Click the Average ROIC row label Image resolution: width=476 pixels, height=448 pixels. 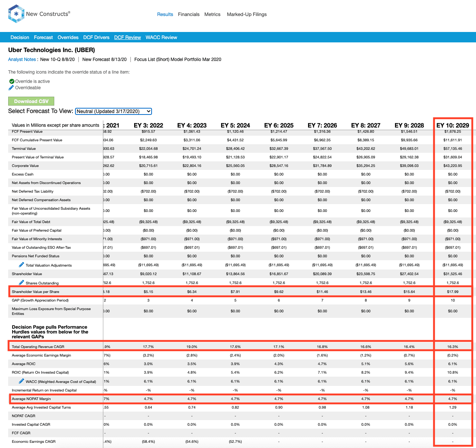(24, 364)
